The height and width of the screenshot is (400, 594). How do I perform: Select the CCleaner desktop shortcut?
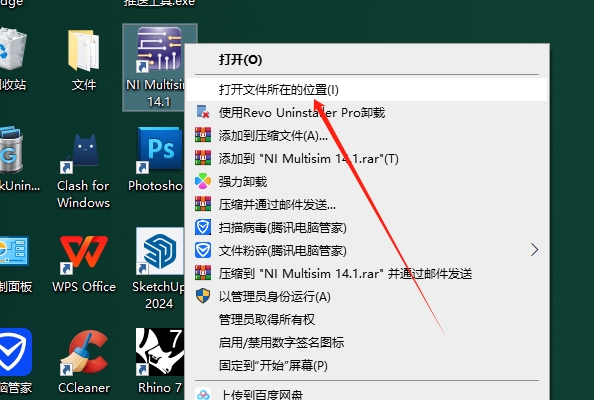(84, 352)
